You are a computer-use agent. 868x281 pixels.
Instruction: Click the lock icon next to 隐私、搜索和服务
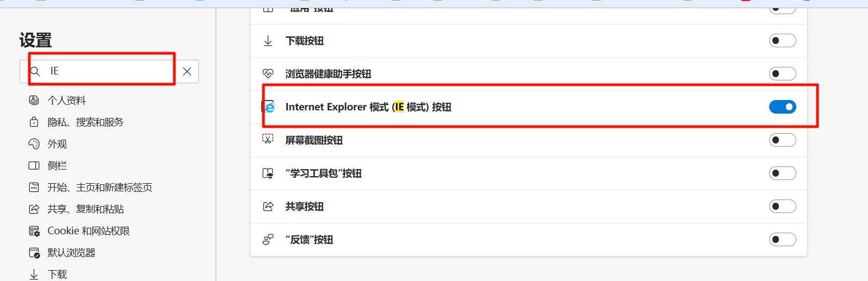pyautogui.click(x=34, y=122)
